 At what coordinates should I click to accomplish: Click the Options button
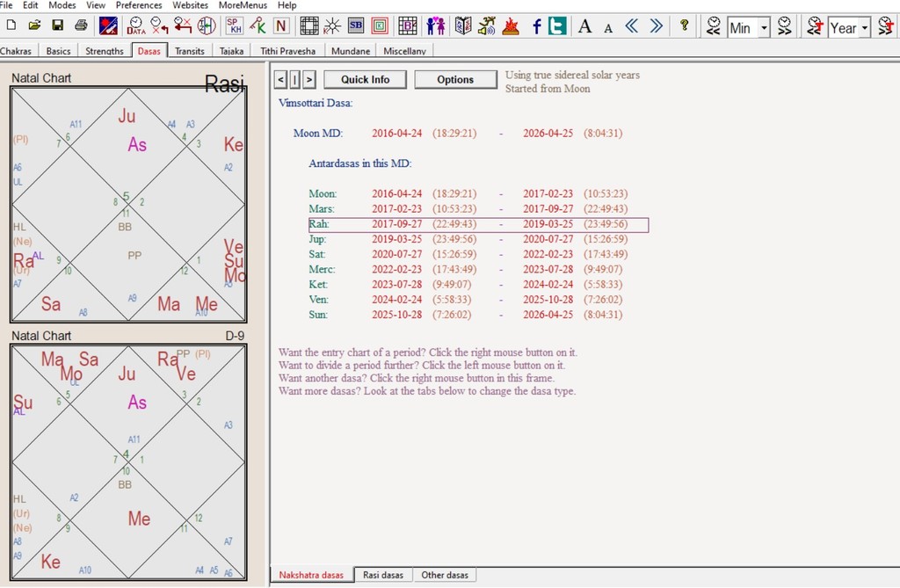click(x=455, y=79)
